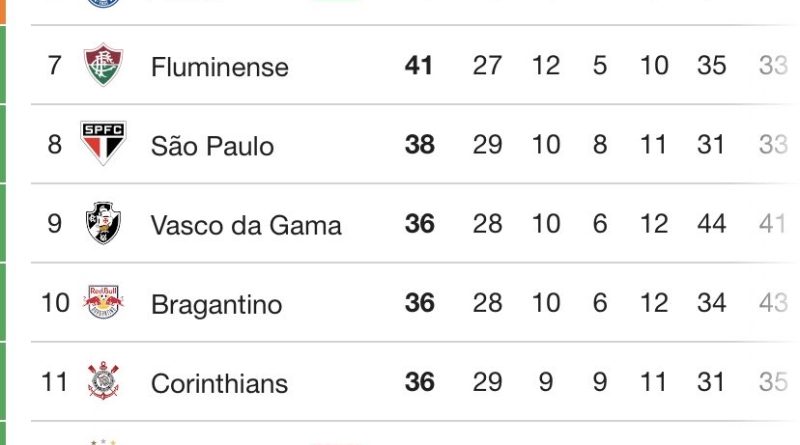Click Corinthians' 29 matches played value
The image size is (800, 445).
tap(487, 382)
